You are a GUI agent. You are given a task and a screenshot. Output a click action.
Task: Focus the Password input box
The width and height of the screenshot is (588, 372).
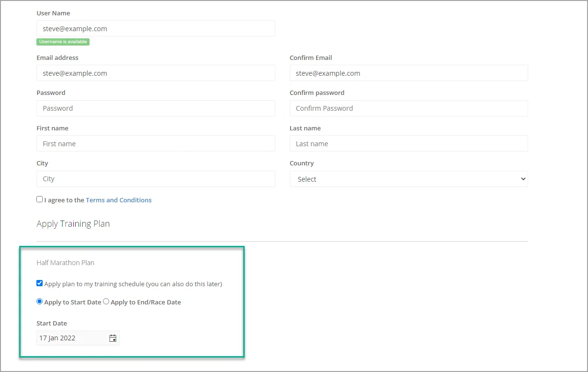pyautogui.click(x=156, y=108)
